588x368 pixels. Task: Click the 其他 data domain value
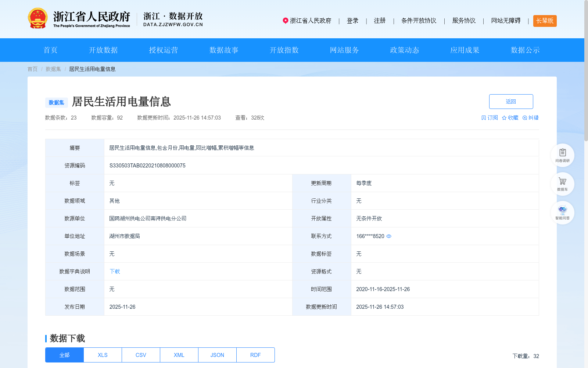(x=114, y=201)
